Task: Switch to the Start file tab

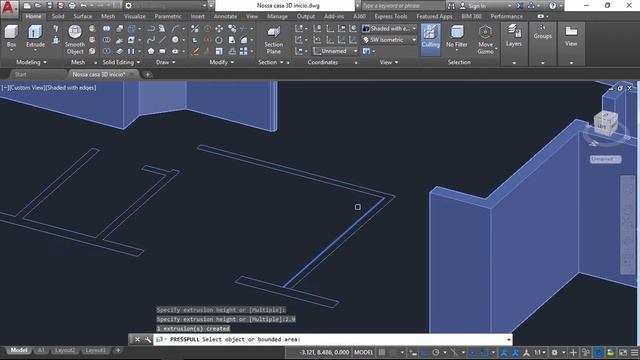Action: 20,74
